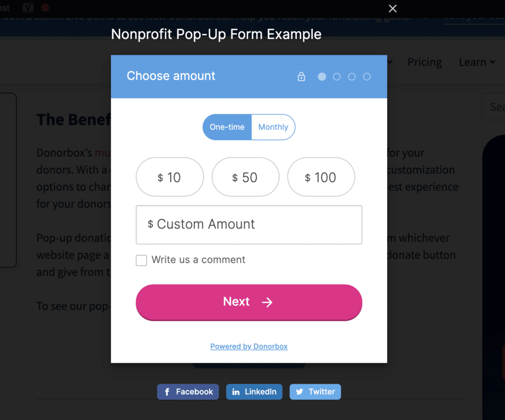Click the Learn menu item
Image resolution: width=505 pixels, height=420 pixels.
pyautogui.click(x=472, y=62)
